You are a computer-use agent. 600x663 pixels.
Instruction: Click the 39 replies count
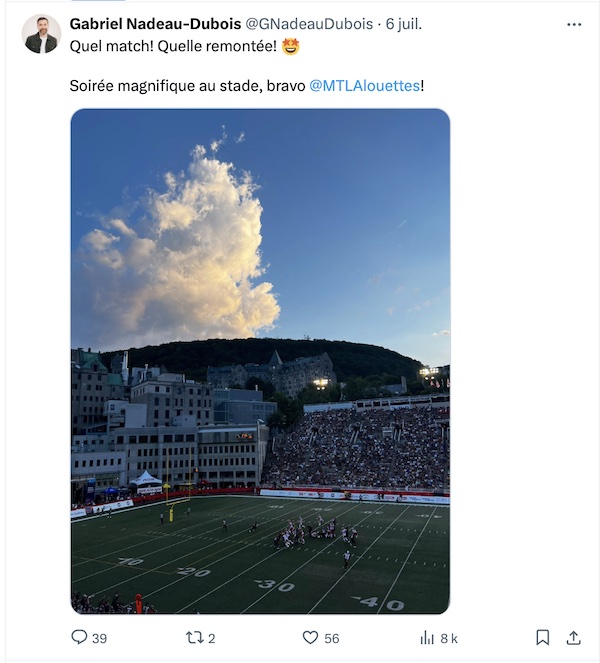click(x=99, y=638)
